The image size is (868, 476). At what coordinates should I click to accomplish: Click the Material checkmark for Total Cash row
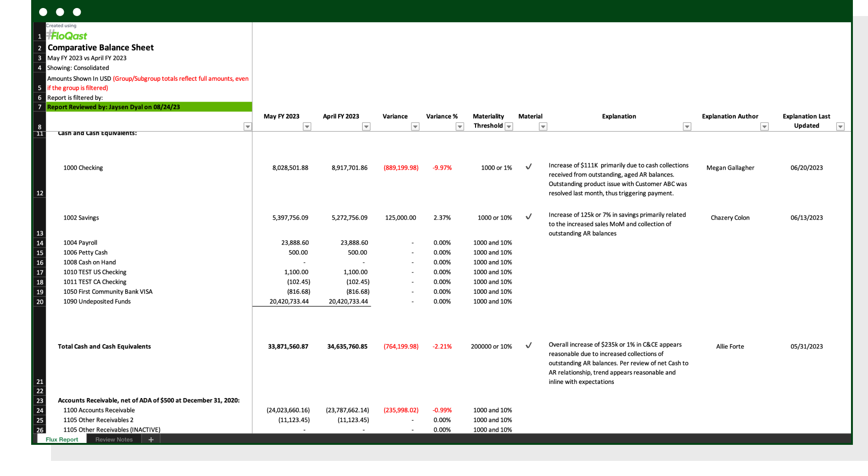pyautogui.click(x=529, y=346)
